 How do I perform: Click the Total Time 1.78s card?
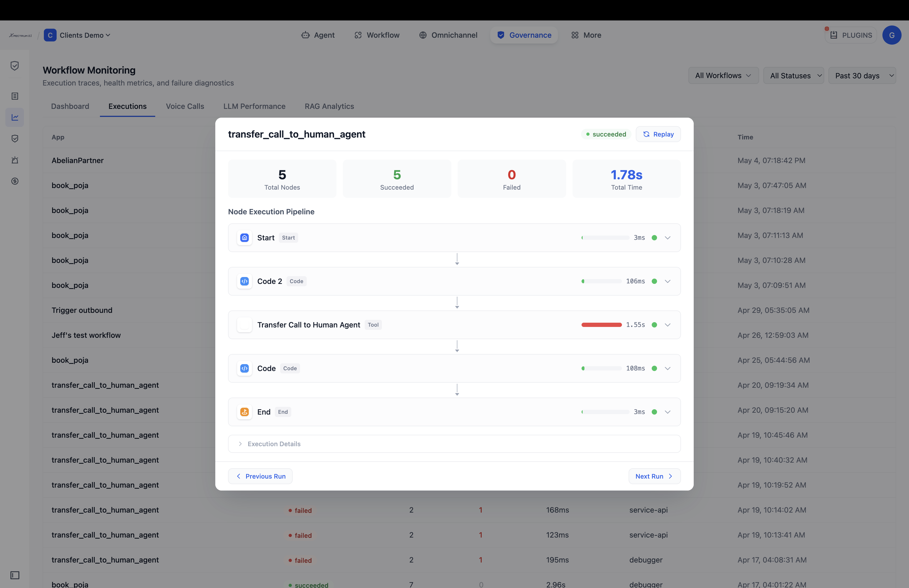pos(626,178)
